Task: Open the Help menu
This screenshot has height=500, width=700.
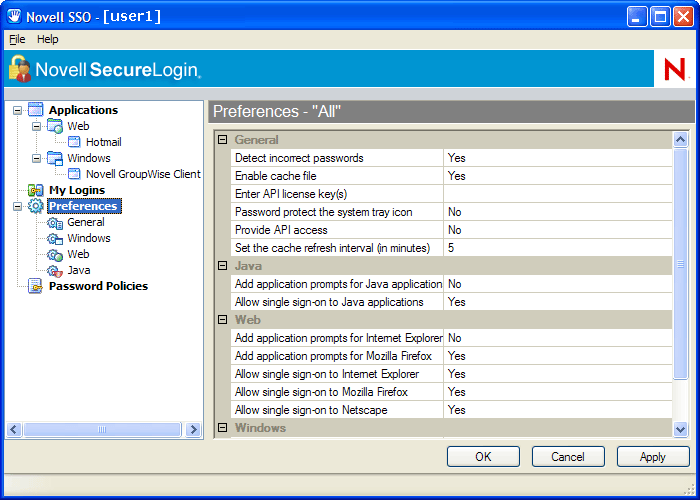Action: click(x=48, y=39)
